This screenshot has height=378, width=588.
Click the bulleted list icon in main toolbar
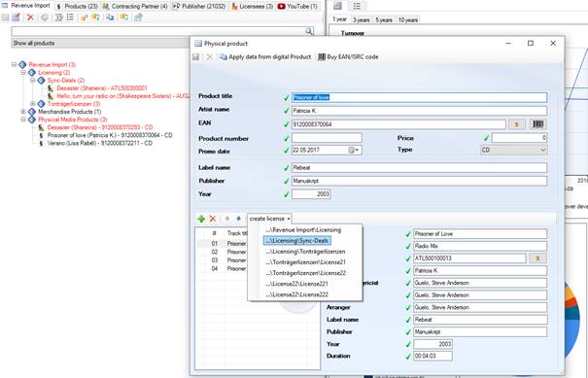70,17
